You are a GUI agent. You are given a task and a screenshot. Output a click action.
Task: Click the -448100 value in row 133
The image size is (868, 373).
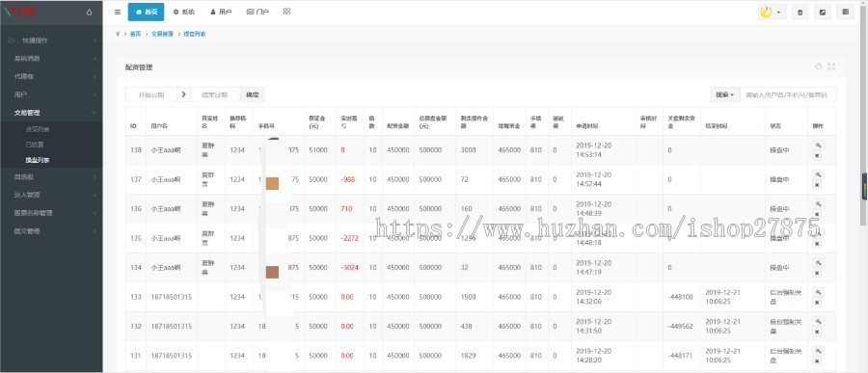pos(680,297)
